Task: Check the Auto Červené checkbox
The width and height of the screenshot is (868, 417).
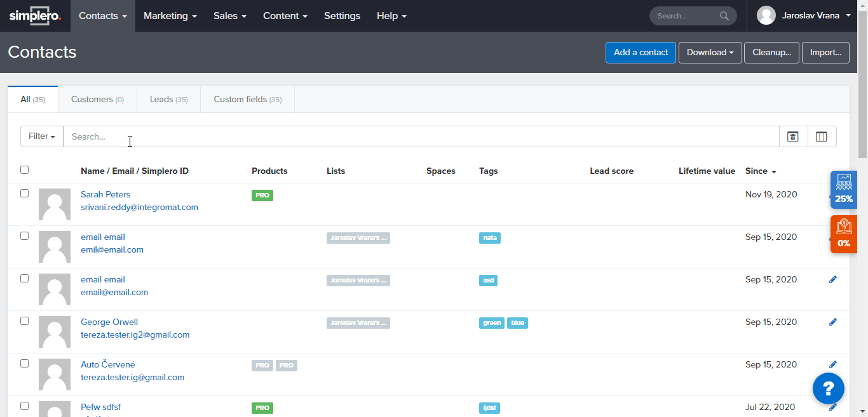Action: (24, 363)
